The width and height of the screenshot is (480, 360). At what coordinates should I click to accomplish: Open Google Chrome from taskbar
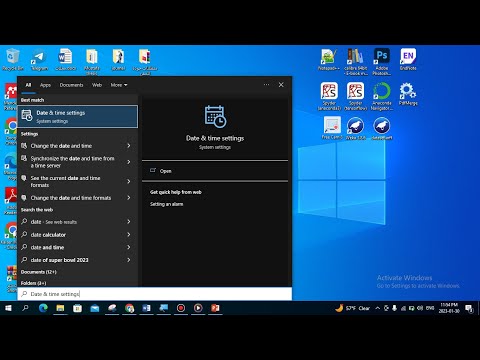pyautogui.click(x=129, y=308)
